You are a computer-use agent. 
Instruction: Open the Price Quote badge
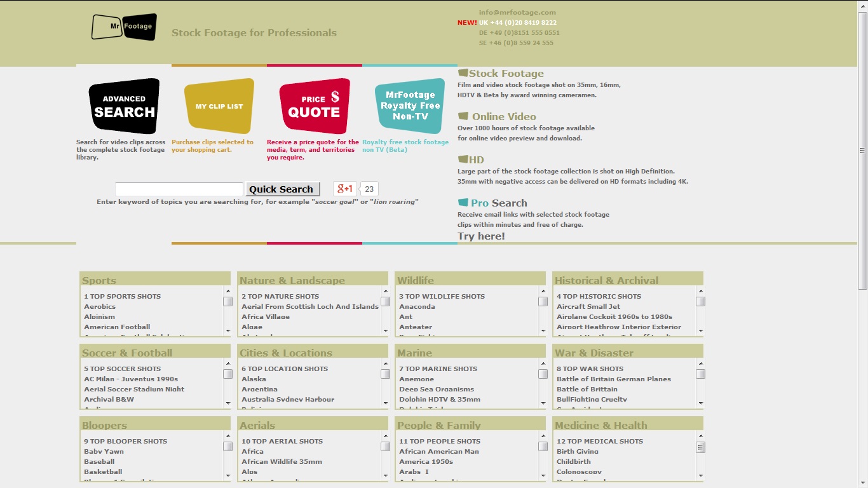coord(315,106)
